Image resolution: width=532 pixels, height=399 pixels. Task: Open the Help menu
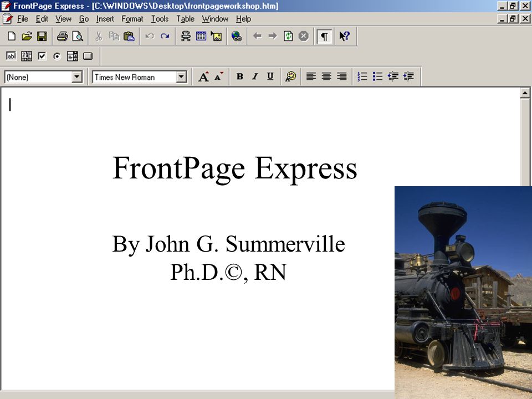243,19
